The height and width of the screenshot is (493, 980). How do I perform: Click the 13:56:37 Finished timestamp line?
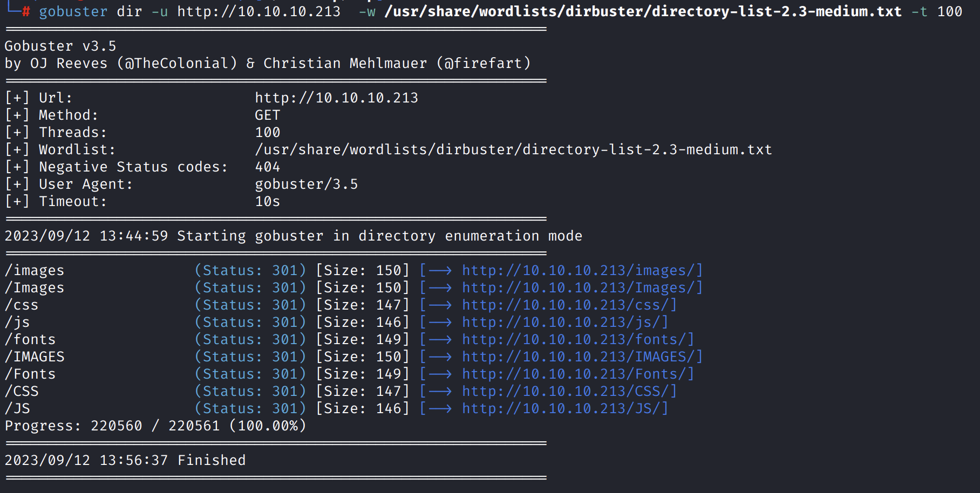(x=125, y=460)
